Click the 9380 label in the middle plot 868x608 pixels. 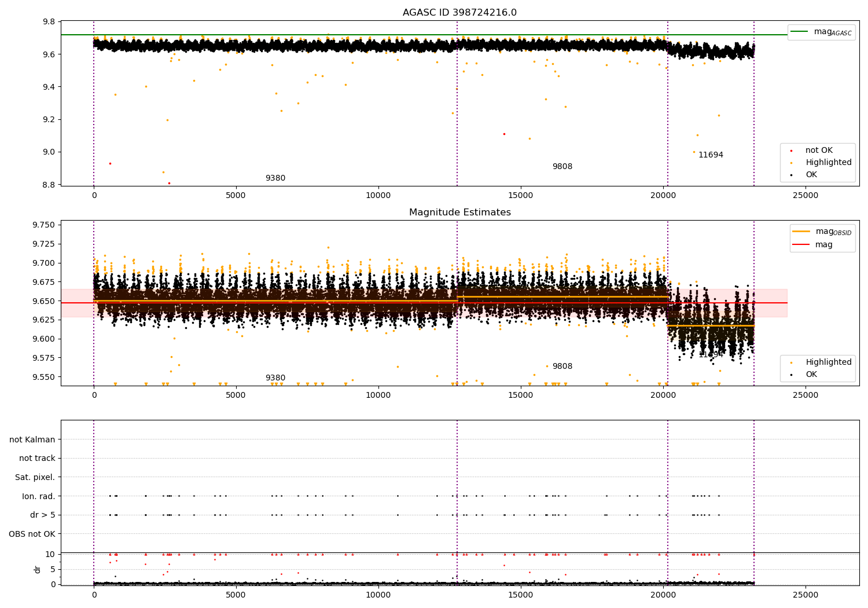(x=275, y=378)
